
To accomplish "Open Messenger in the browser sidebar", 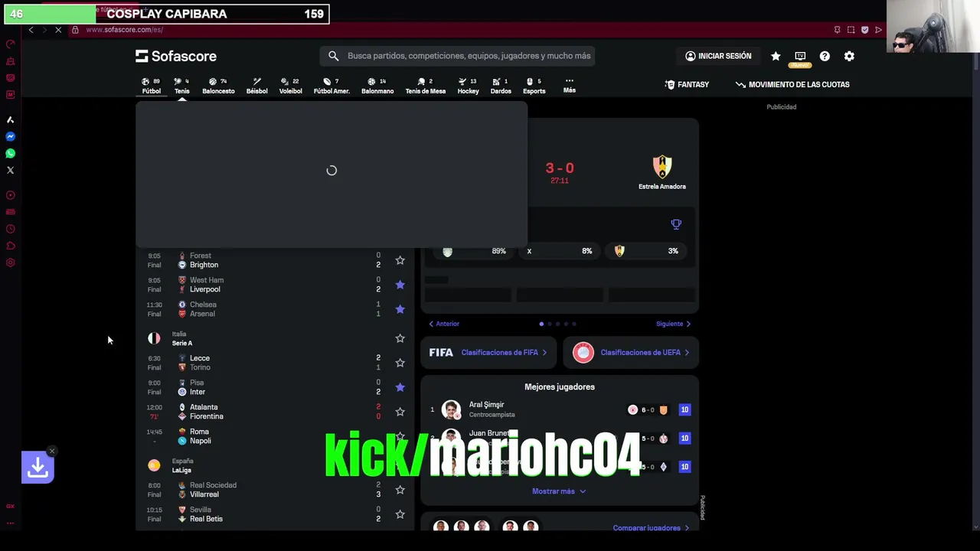I will (x=11, y=136).
